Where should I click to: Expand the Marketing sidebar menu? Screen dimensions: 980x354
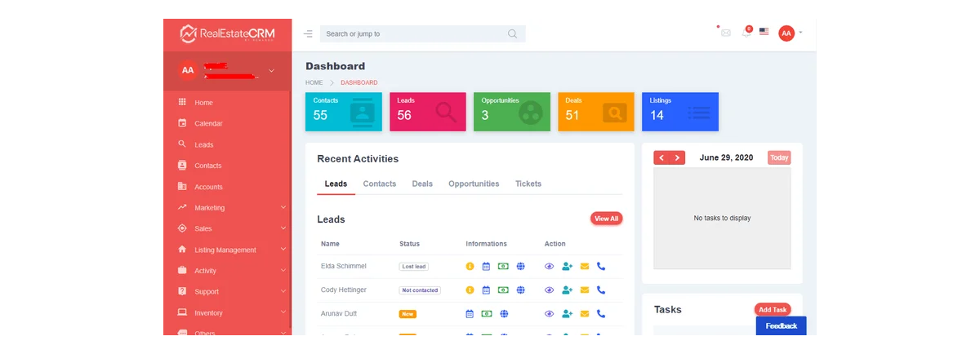point(283,207)
